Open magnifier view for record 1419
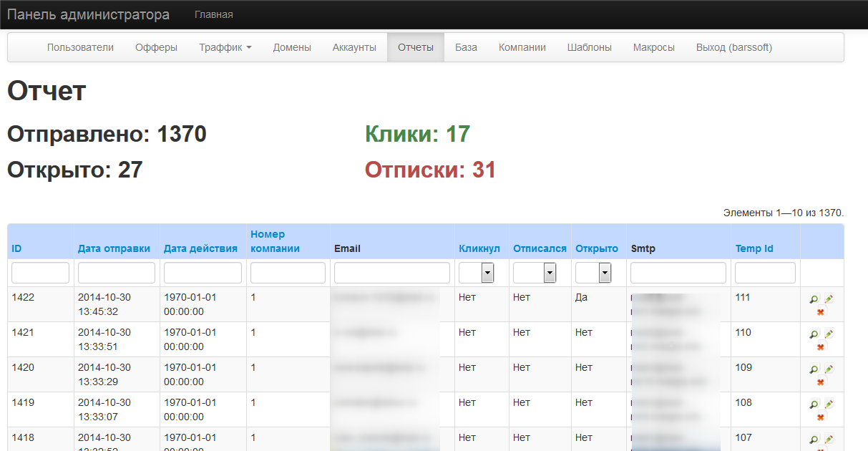The height and width of the screenshot is (451, 868). click(x=813, y=402)
